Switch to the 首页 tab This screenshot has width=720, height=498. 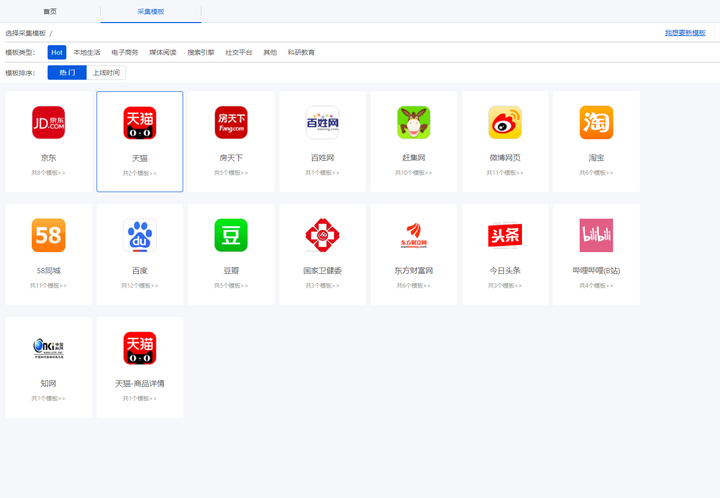(x=50, y=11)
